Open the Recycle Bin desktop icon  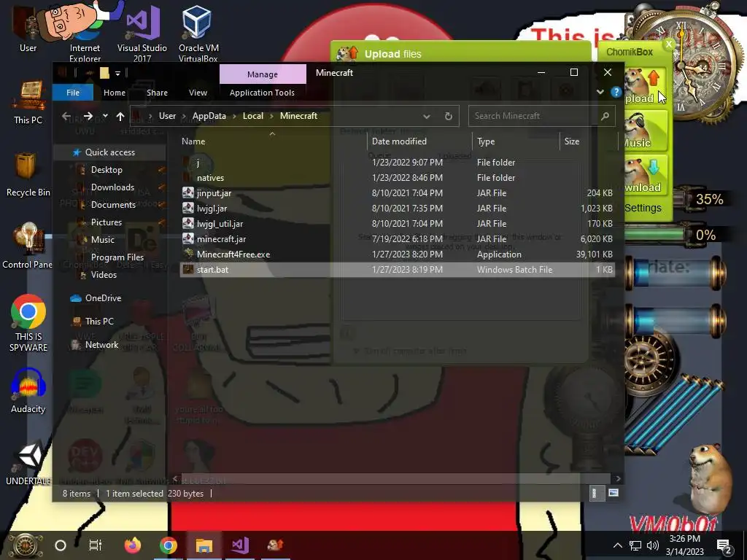click(28, 174)
